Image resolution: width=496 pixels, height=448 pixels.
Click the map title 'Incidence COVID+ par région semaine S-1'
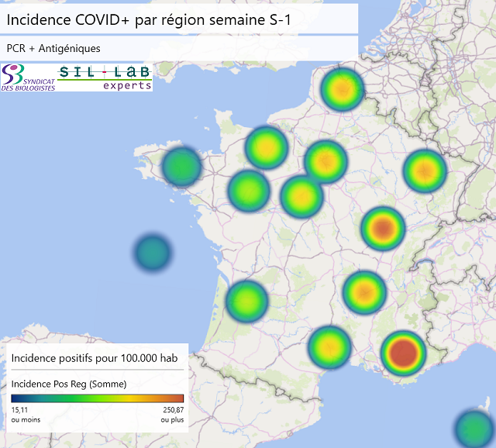149,19
